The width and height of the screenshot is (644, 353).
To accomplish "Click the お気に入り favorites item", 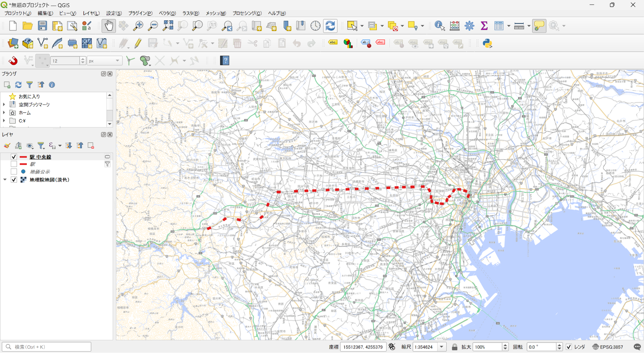I will [29, 97].
